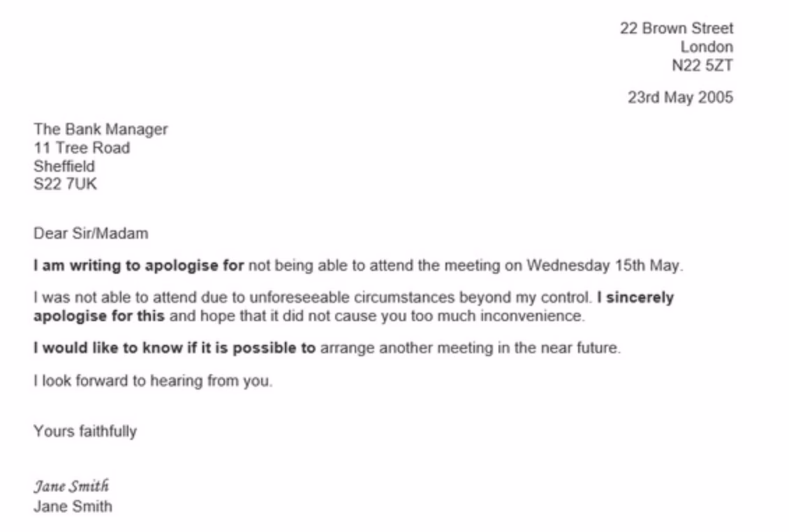Click the bold words 'I sincerely'
This screenshot has width=789, height=532.
(x=635, y=297)
